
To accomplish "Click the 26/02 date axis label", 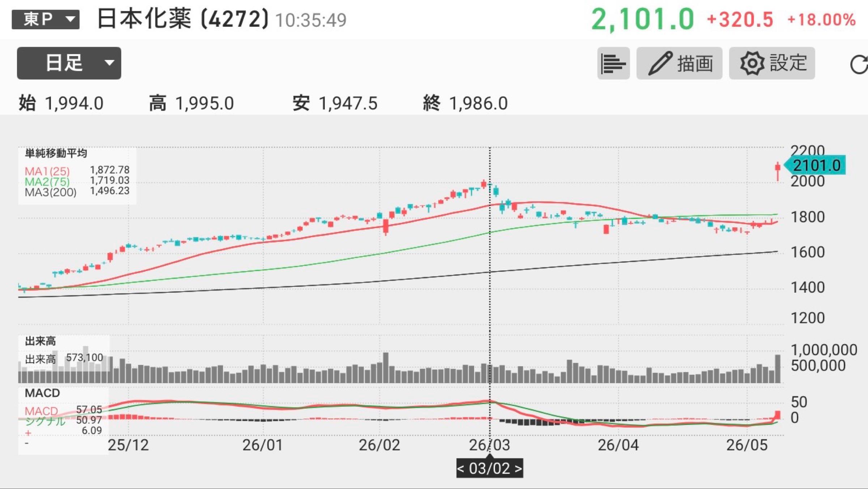I will (379, 445).
